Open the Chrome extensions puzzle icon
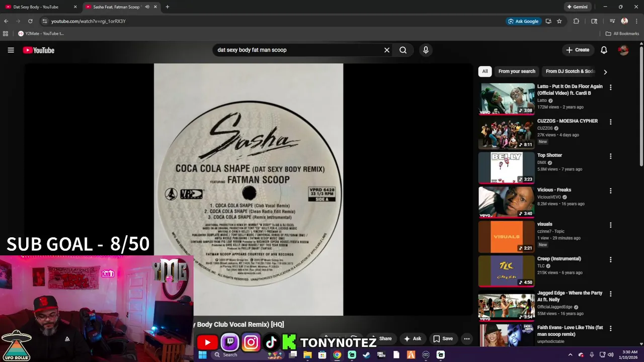Screen dimensions: 644x362 tap(576, 21)
